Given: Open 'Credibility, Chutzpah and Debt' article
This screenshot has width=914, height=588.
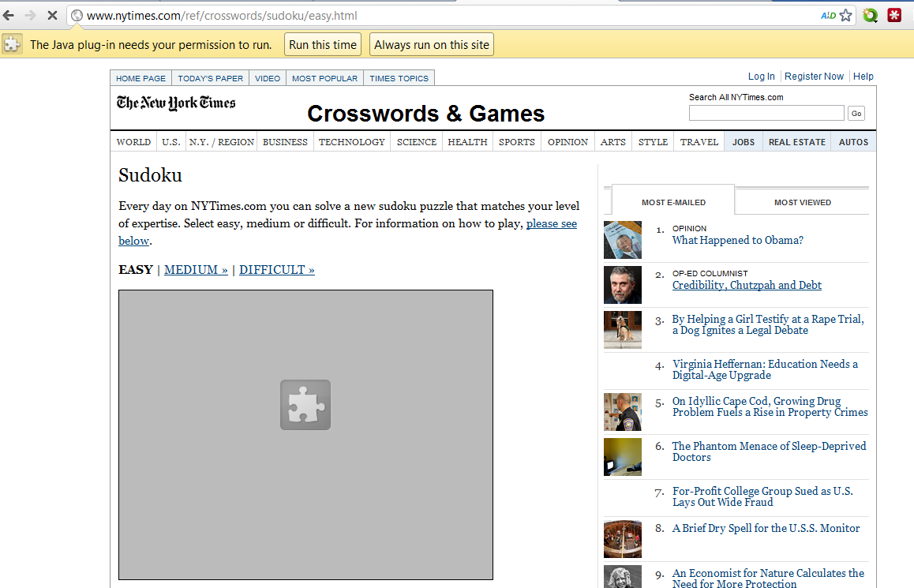Looking at the screenshot, I should (747, 285).
